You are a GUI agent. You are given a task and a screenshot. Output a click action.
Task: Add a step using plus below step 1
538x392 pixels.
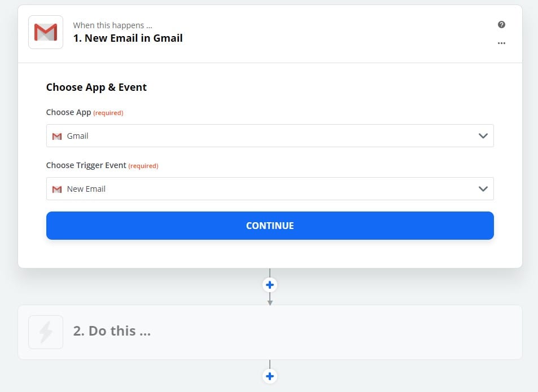270,285
